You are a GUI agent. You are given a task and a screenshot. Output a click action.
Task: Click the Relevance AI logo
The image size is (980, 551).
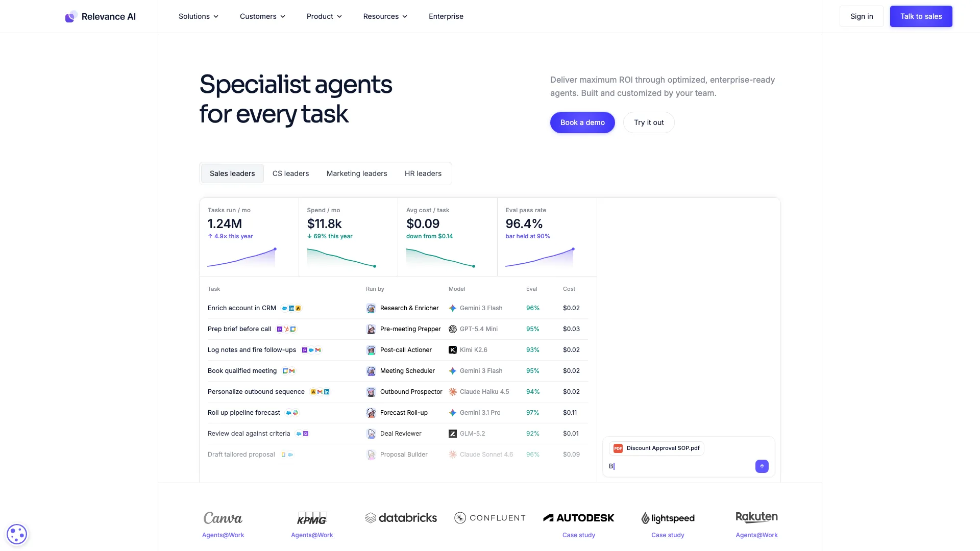click(x=101, y=16)
